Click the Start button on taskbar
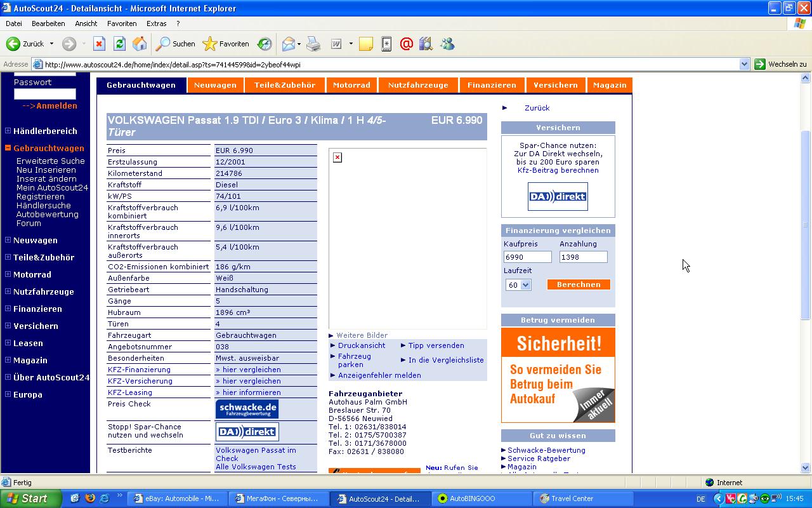 30,498
